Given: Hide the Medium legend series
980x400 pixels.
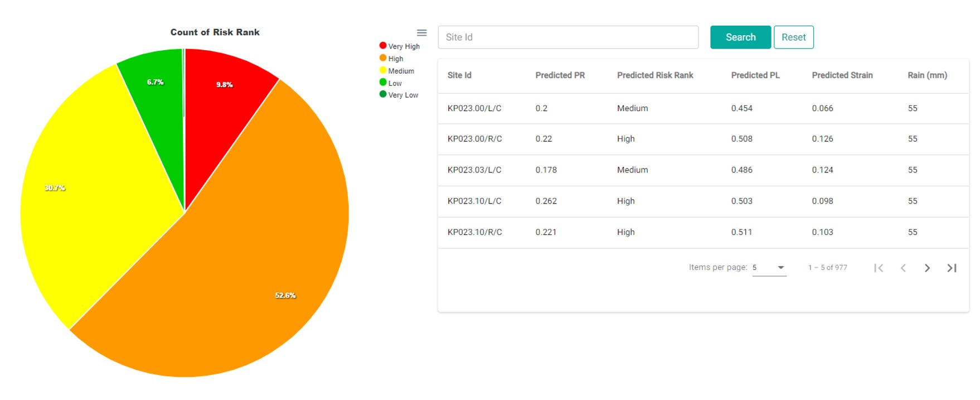Looking at the screenshot, I should point(396,71).
